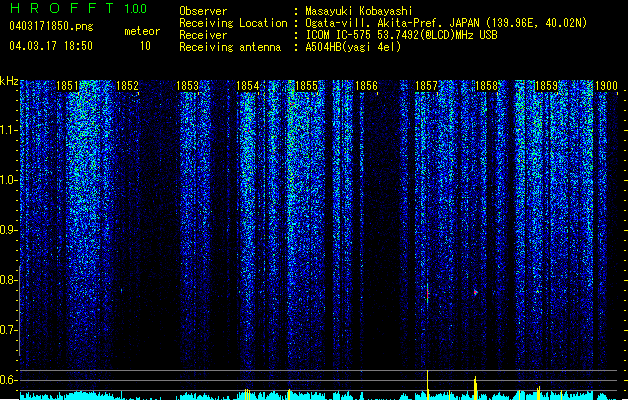Click the 'Receiving Location' field label
The image size is (629, 400).
[233, 23]
